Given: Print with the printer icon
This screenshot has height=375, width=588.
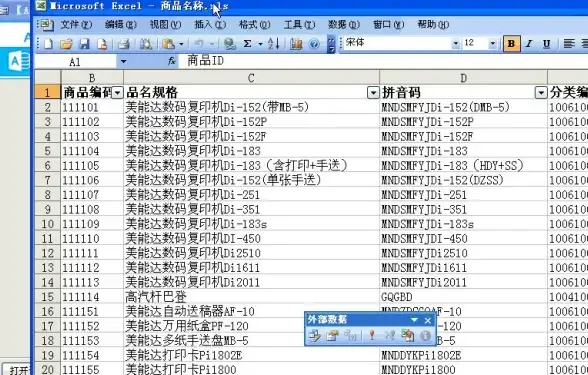Looking at the screenshot, I should (x=124, y=44).
